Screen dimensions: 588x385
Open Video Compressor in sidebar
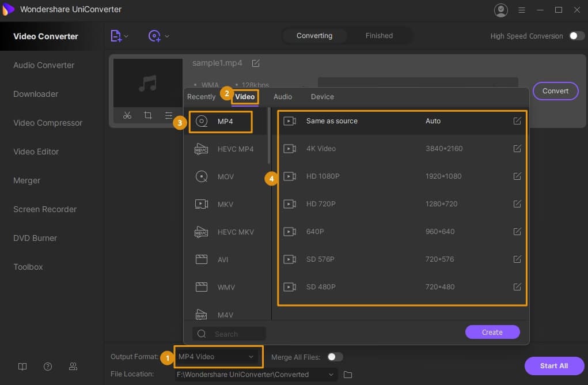[x=48, y=123]
